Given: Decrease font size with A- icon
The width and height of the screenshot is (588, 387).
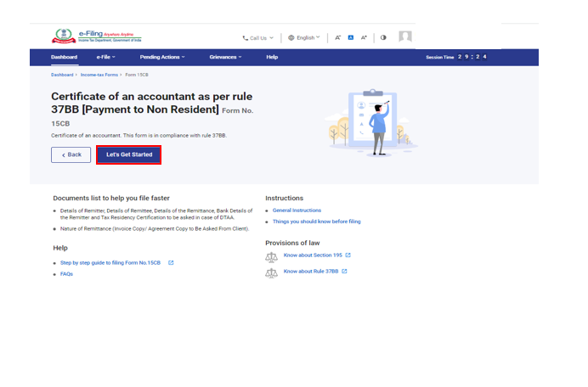Looking at the screenshot, I should (337, 37).
